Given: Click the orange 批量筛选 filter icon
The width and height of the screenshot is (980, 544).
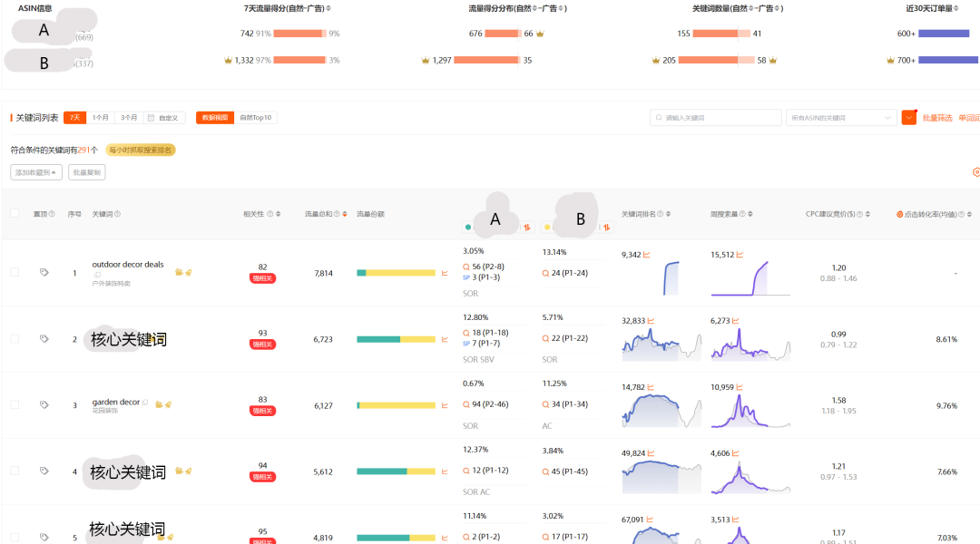Looking at the screenshot, I should tap(909, 117).
